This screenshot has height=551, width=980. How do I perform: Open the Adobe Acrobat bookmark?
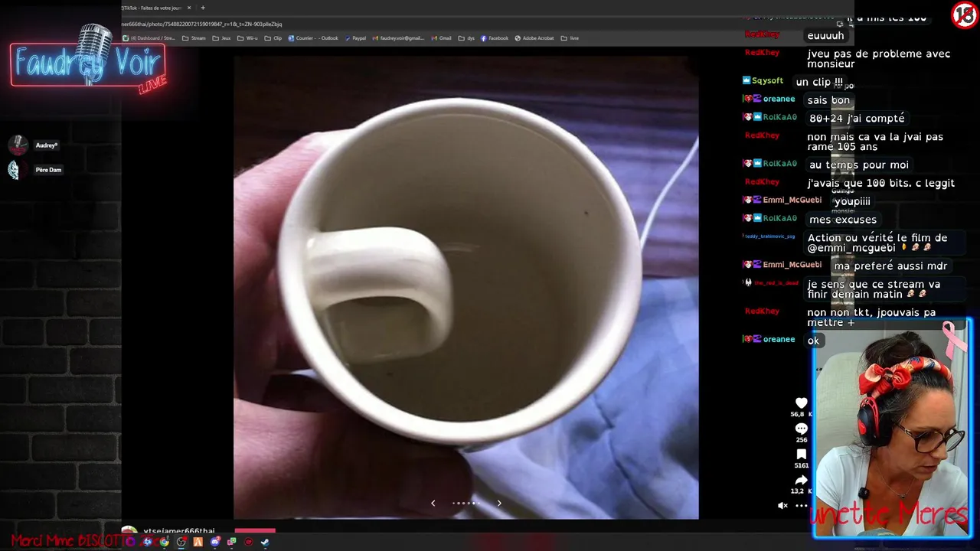534,38
